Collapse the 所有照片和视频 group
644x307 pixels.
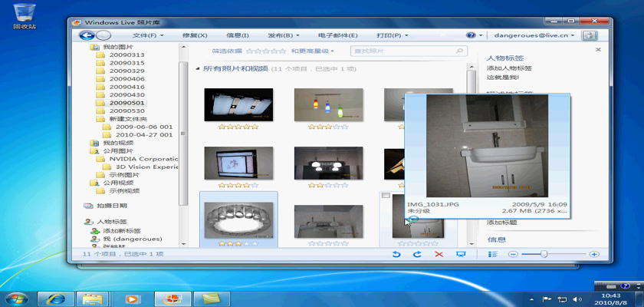(197, 69)
